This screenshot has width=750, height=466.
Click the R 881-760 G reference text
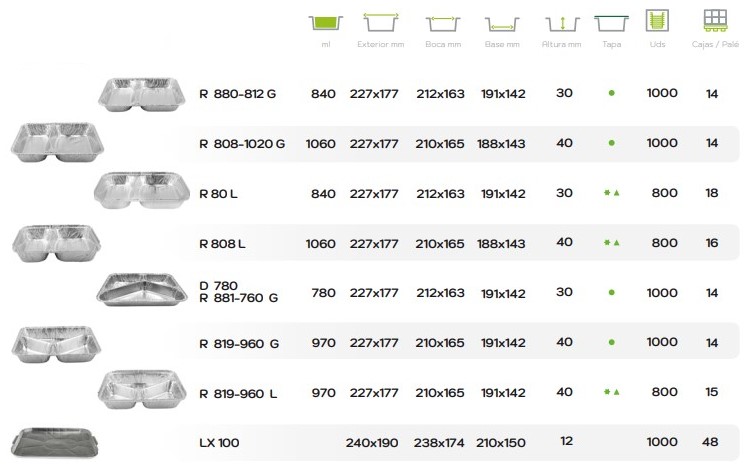pyautogui.click(x=239, y=298)
